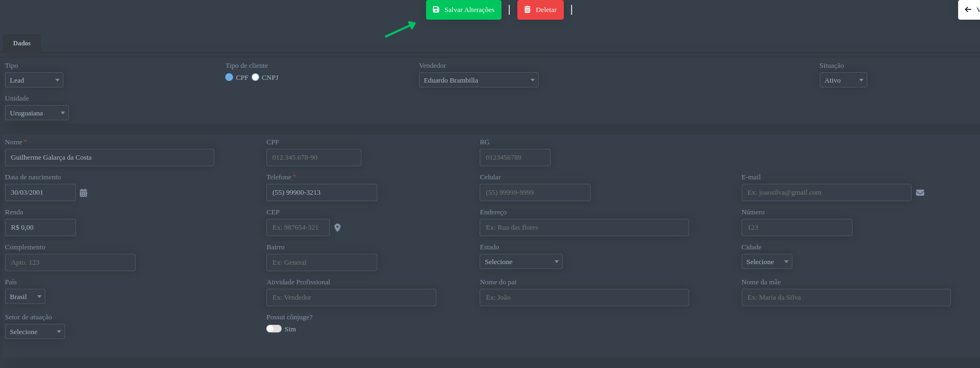The height and width of the screenshot is (368, 980).
Task: Open the País dropdown showing Brasil
Action: [25, 297]
